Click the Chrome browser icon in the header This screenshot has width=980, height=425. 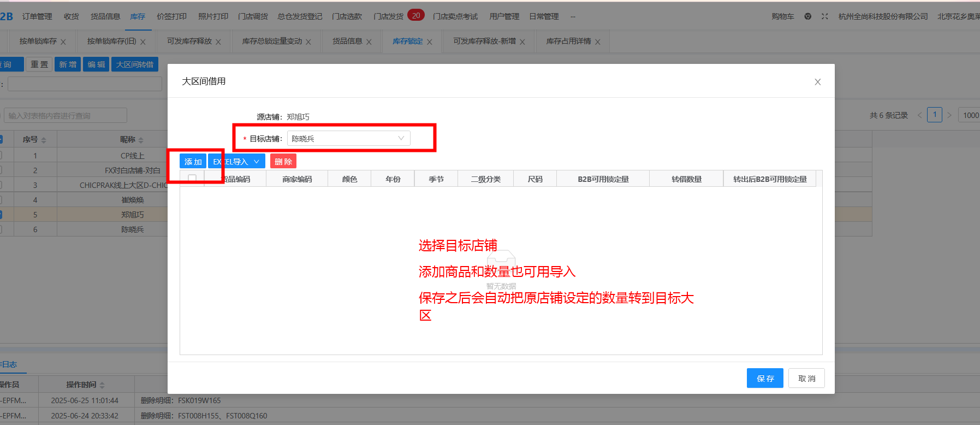click(x=807, y=16)
